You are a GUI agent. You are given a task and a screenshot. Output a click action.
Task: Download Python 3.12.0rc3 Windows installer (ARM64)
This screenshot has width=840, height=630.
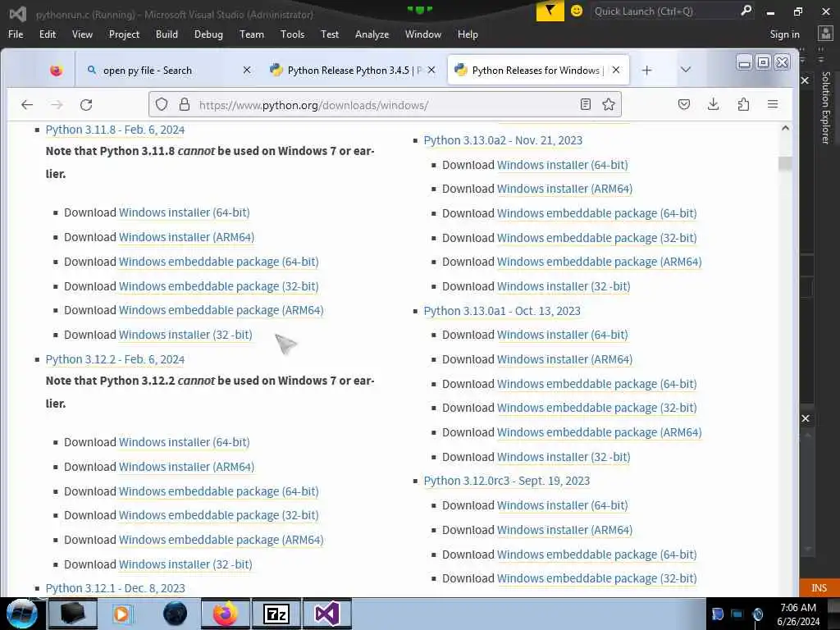[x=564, y=531]
